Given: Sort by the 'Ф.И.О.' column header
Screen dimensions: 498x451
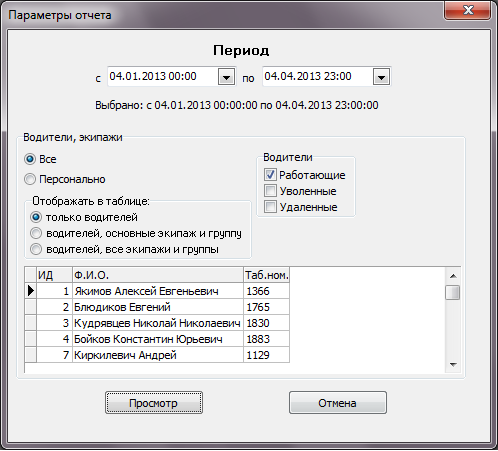Looking at the screenshot, I should [158, 275].
